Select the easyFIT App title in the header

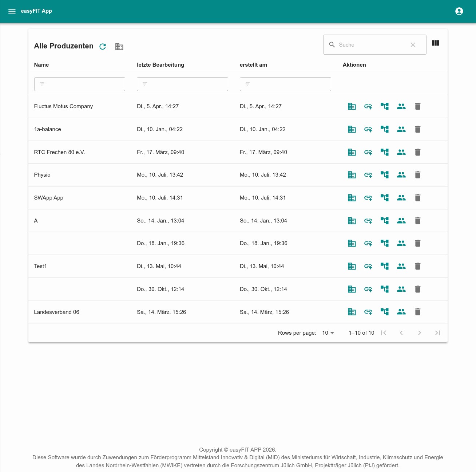(x=37, y=11)
